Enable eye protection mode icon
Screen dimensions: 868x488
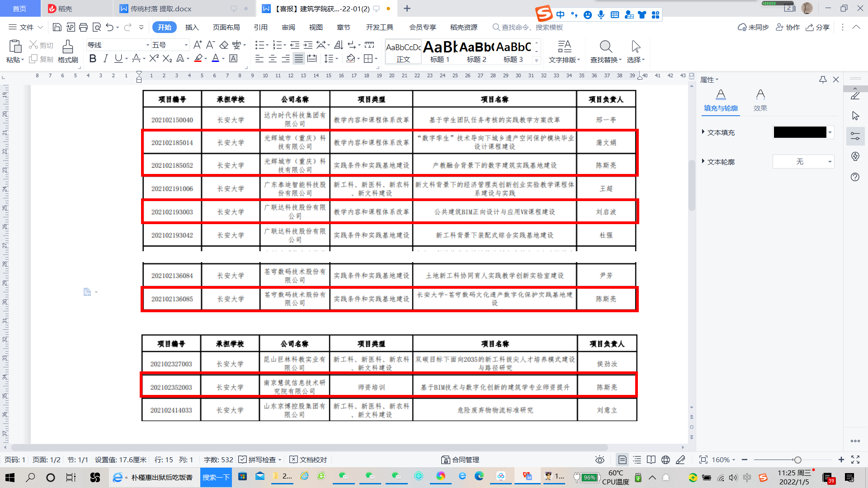tap(600, 460)
